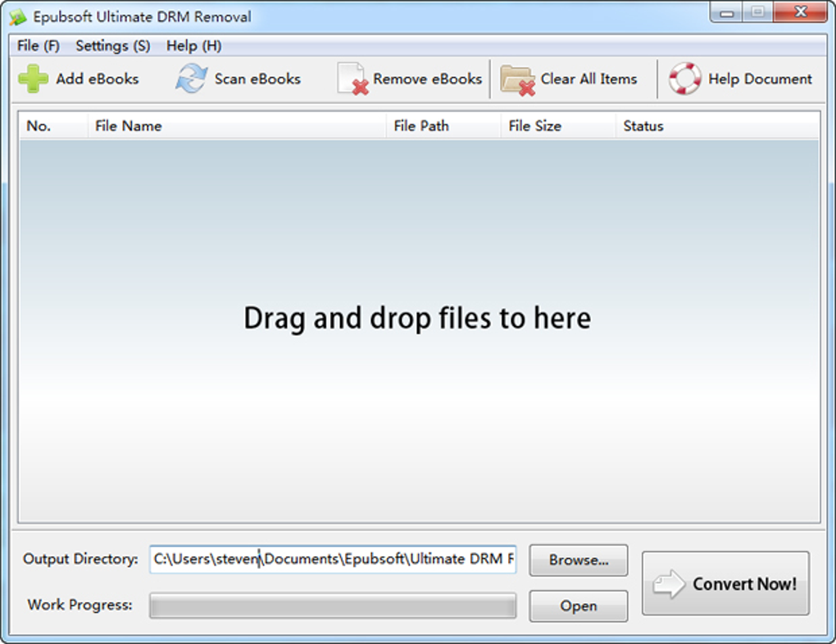Sort by the File Path column header
Viewport: 836px width, 644px height.
pyautogui.click(x=443, y=126)
